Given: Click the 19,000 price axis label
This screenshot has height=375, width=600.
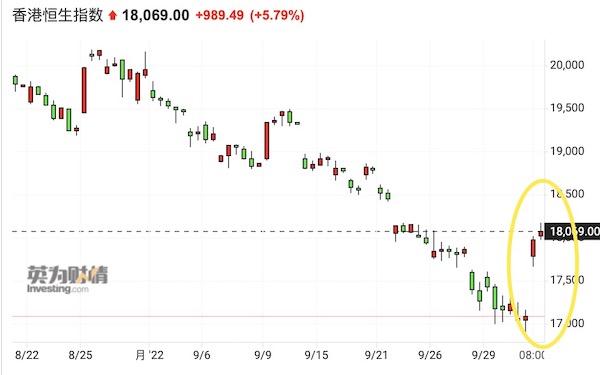Looking at the screenshot, I should pos(567,151).
